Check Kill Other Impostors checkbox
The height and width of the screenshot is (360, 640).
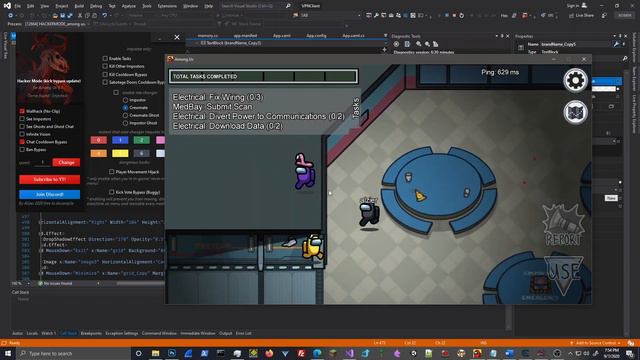click(x=105, y=66)
